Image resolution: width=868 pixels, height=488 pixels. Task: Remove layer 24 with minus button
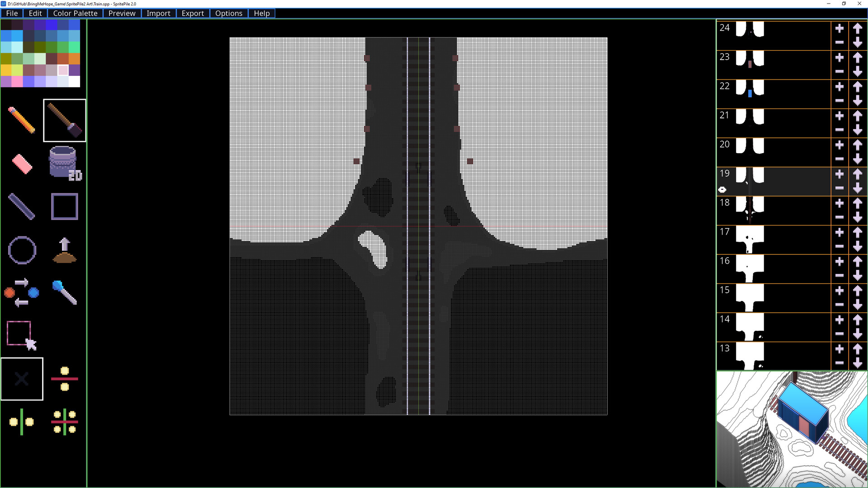(x=840, y=42)
